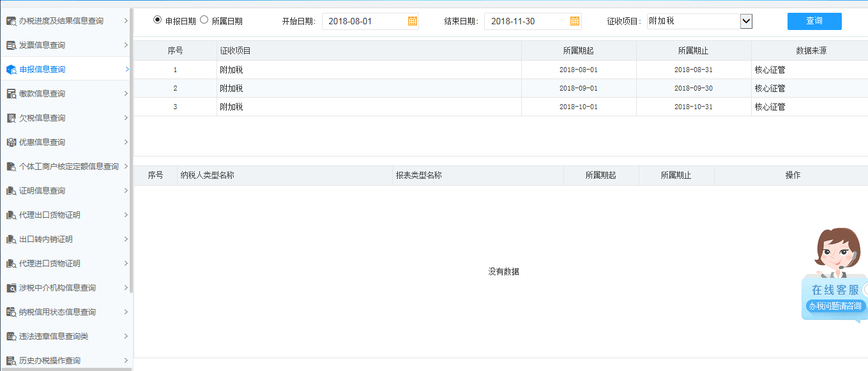Viewport: 868px width, 371px height.
Task: Click the 查询 button
Action: (814, 20)
